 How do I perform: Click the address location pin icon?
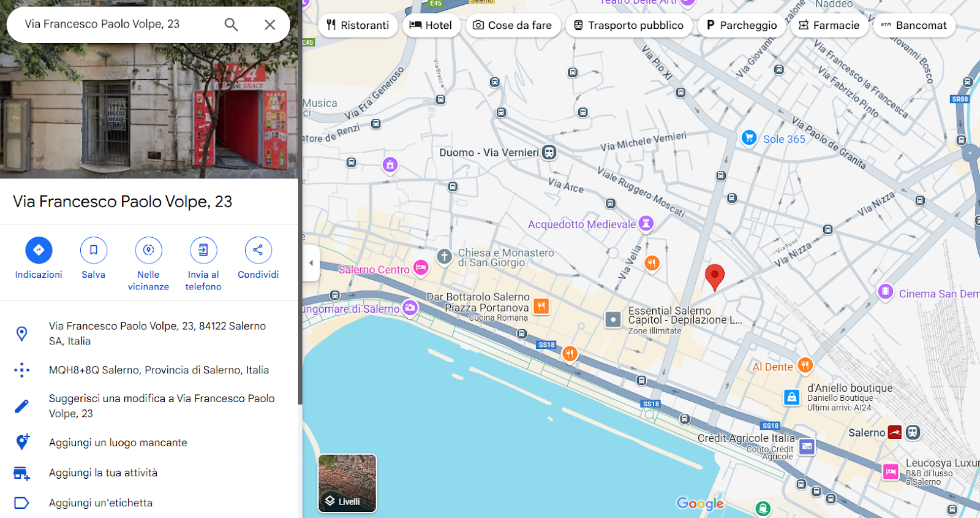click(x=21, y=333)
